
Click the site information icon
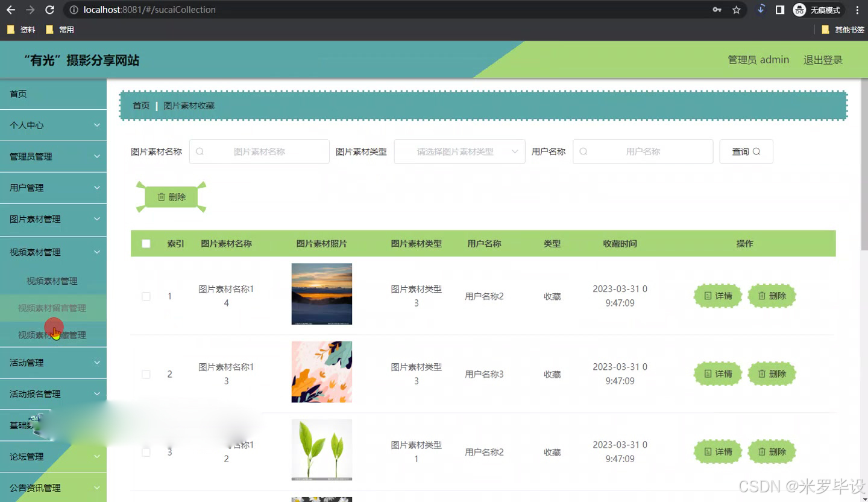[x=74, y=10]
